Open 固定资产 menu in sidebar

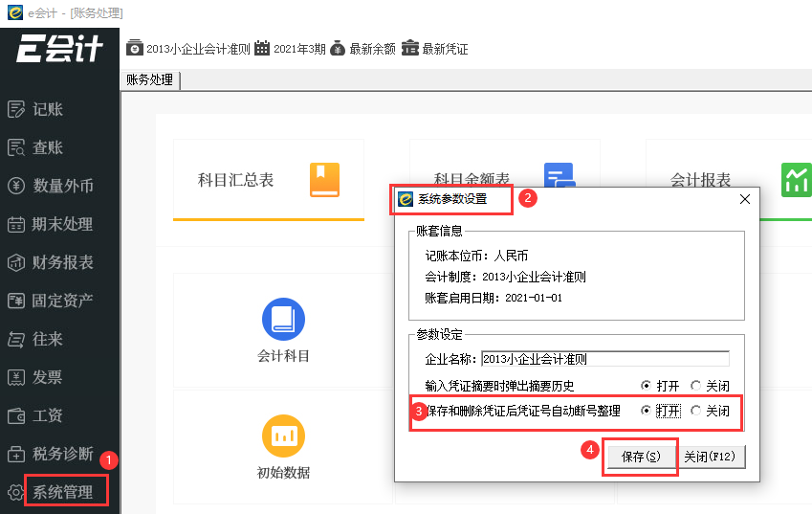pos(62,301)
